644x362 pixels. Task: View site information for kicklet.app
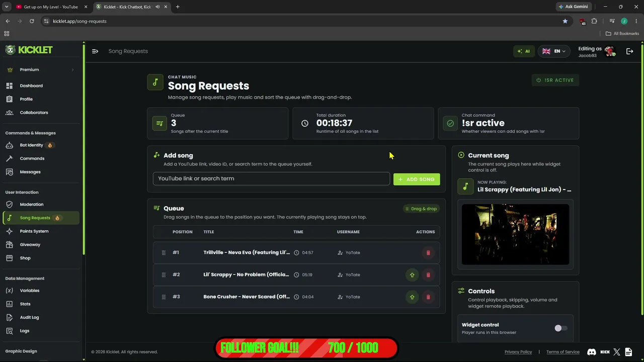(x=46, y=21)
